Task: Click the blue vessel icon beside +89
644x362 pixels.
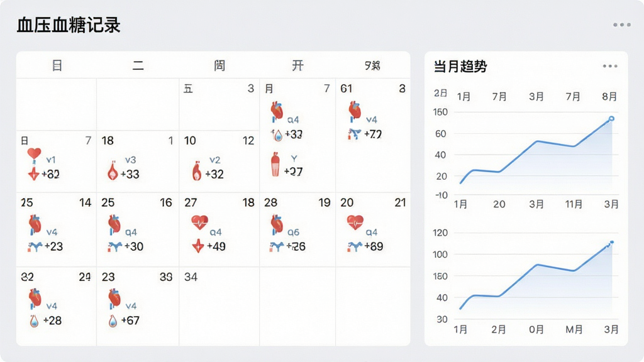Action: pos(354,246)
